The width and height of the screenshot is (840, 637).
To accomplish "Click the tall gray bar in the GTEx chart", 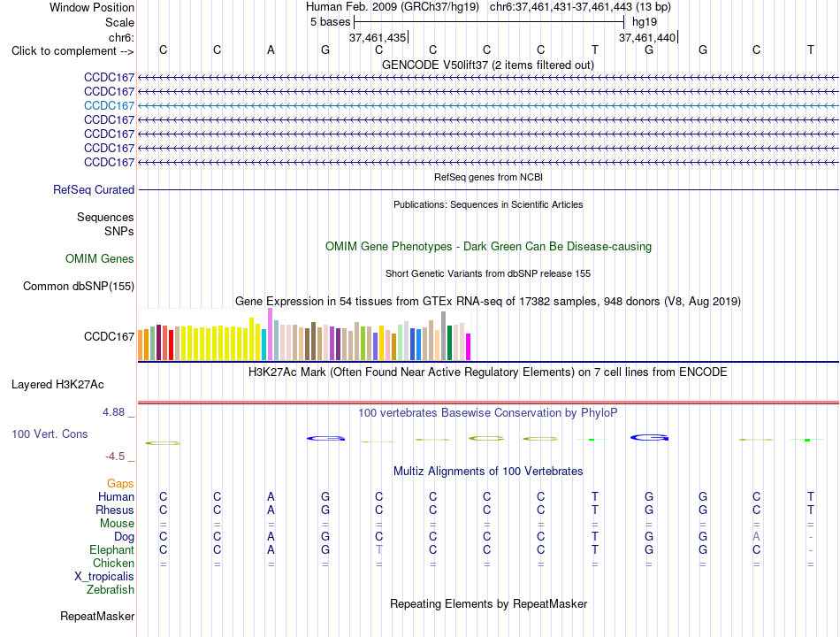I will click(443, 335).
